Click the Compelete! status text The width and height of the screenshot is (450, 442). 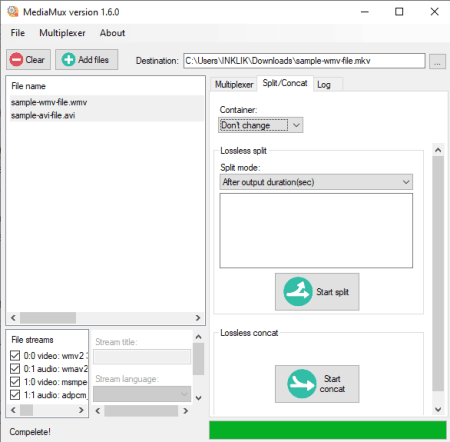coord(30,432)
